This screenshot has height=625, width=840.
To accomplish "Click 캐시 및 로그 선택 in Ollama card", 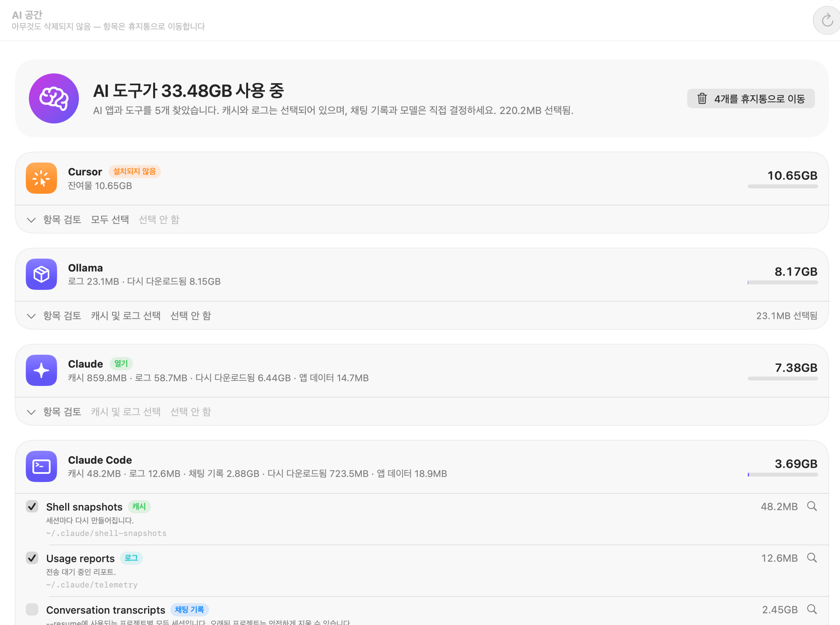I will [x=126, y=316].
